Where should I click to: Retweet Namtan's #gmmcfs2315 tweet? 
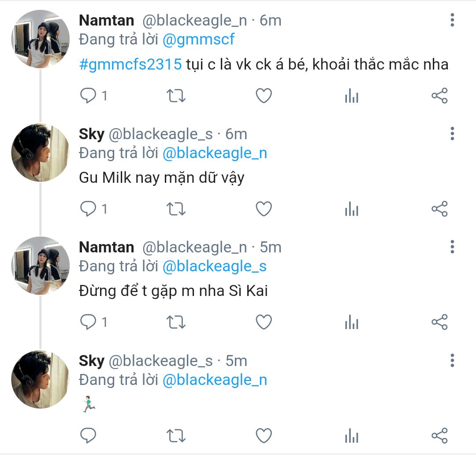coord(176,96)
